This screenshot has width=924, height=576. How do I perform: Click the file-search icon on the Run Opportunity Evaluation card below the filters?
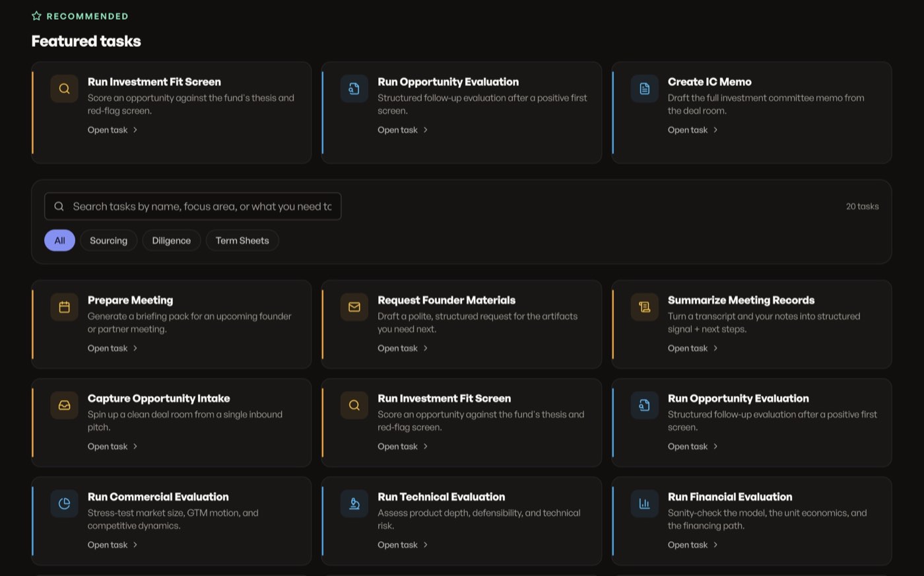645,406
